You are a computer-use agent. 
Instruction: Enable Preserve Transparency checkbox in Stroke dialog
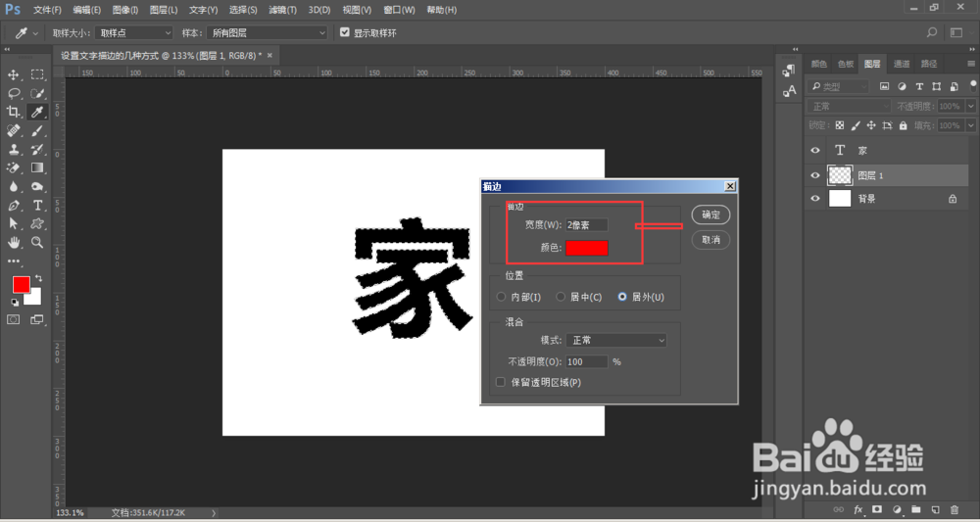pyautogui.click(x=500, y=382)
